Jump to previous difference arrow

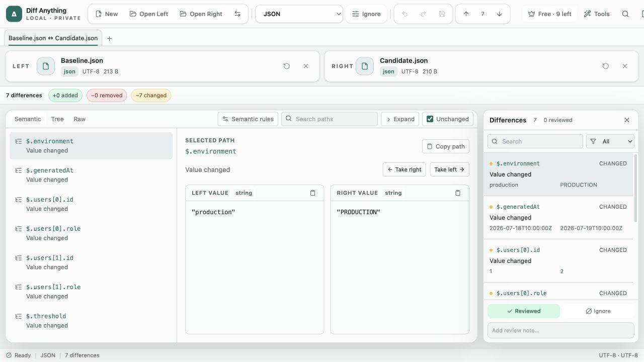click(466, 14)
